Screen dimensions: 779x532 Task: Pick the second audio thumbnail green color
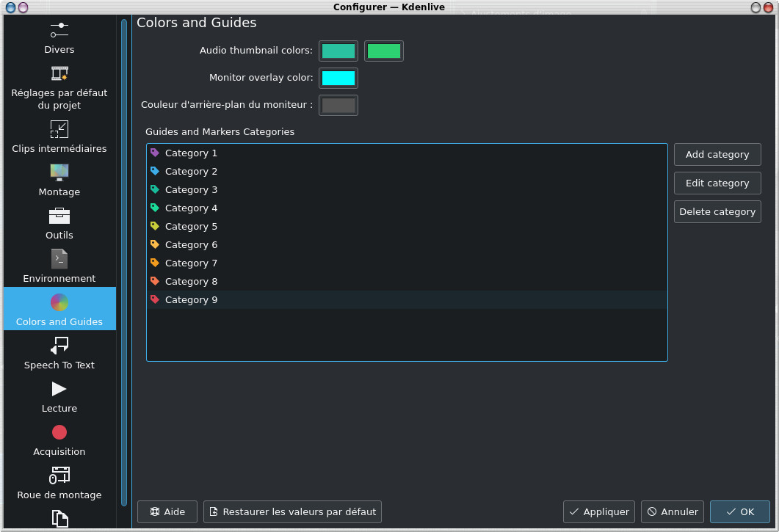(x=384, y=51)
